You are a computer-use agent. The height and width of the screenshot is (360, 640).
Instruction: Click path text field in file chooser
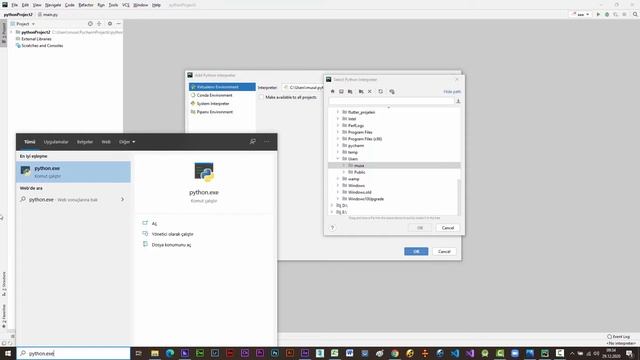tap(391, 101)
